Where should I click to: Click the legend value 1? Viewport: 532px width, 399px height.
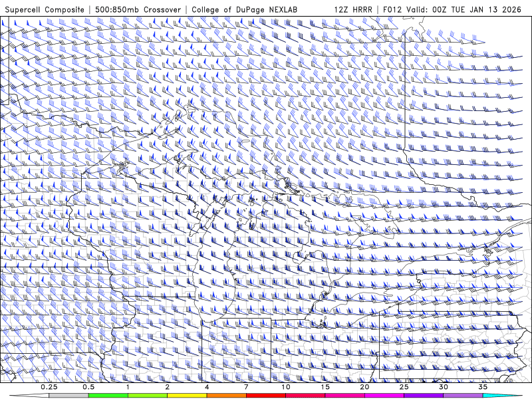[128, 387]
